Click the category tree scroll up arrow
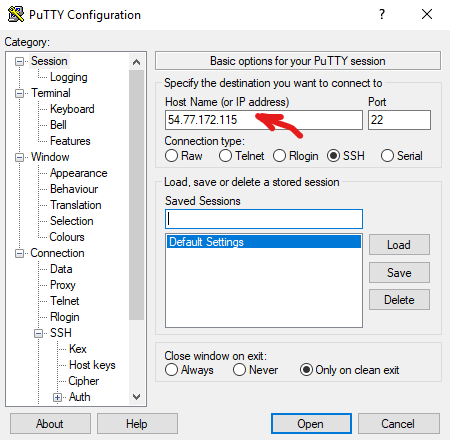Image resolution: width=450 pixels, height=440 pixels. click(136, 62)
